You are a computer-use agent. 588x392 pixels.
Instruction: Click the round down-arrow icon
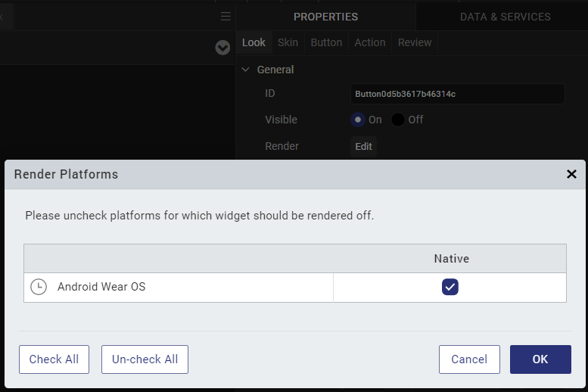coord(222,48)
